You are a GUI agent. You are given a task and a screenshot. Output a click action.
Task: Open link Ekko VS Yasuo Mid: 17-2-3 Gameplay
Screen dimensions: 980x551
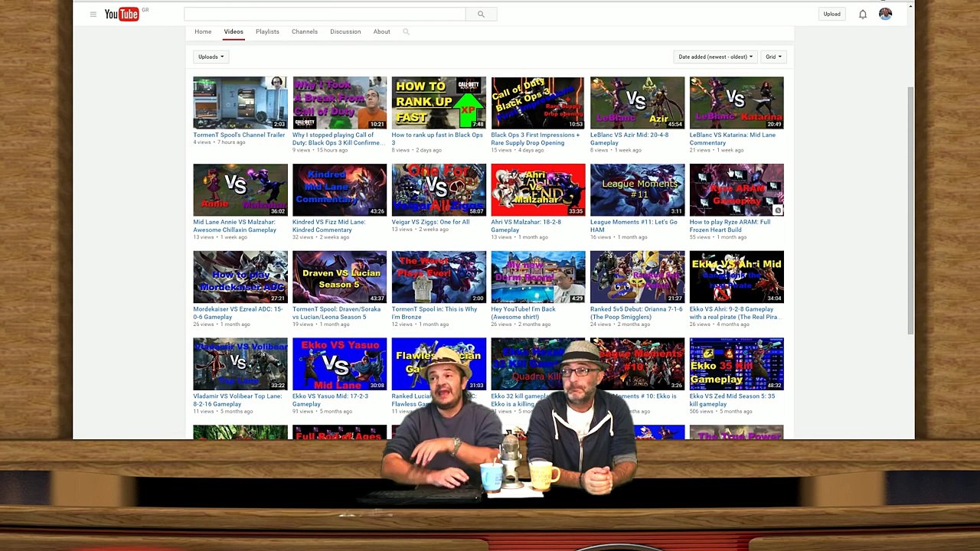click(330, 401)
